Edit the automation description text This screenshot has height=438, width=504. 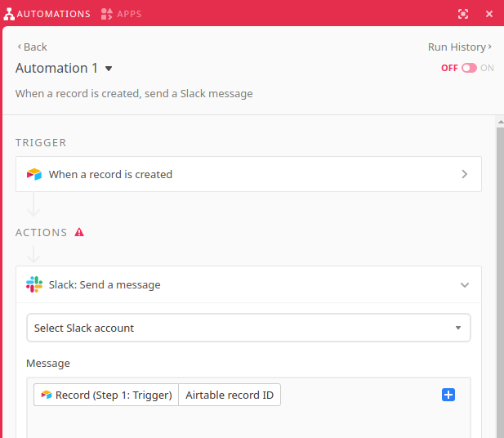134,94
